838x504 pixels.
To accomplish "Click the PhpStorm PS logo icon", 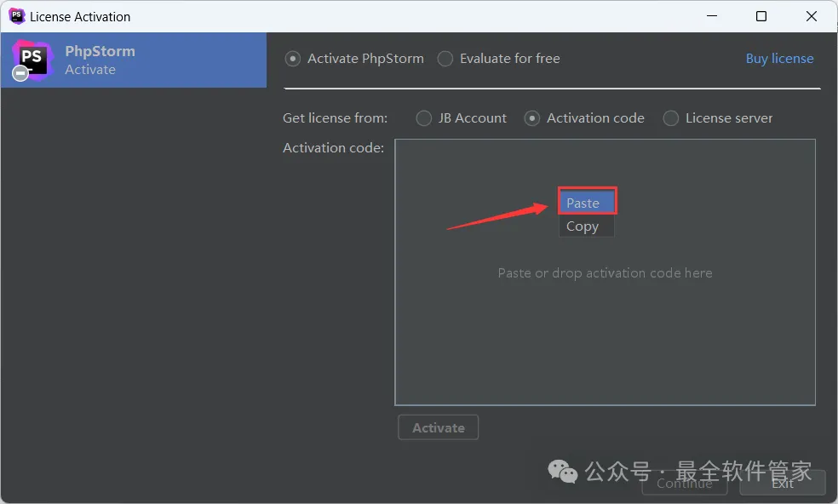I will pos(32,60).
